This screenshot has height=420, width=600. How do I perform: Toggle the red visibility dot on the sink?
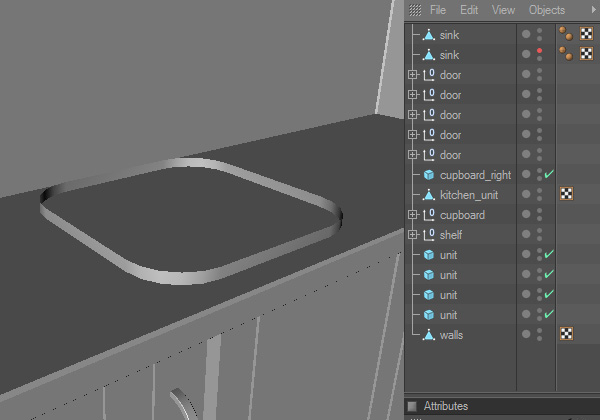[x=539, y=50]
